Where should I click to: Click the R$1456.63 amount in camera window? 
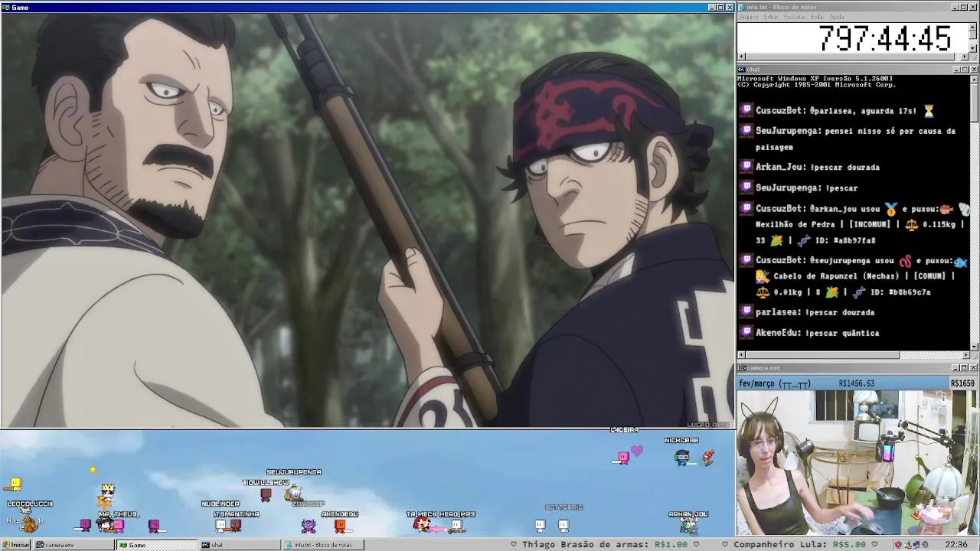click(x=857, y=383)
